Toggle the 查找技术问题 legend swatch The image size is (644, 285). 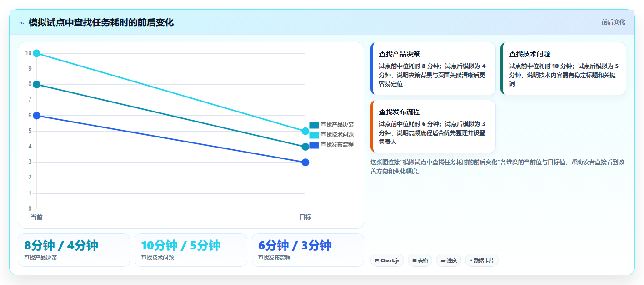click(314, 135)
